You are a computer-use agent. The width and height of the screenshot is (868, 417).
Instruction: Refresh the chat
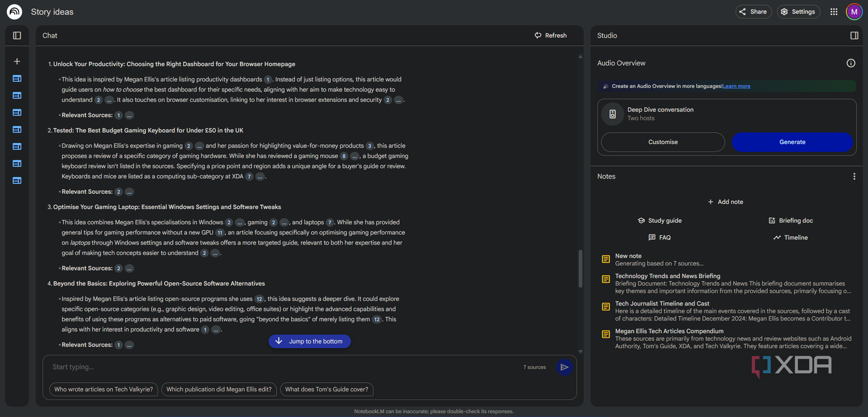pos(550,35)
